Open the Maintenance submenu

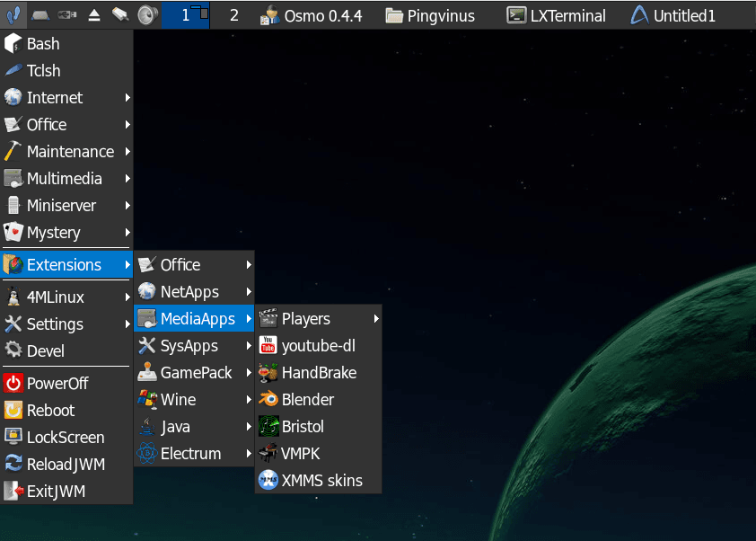(66, 152)
